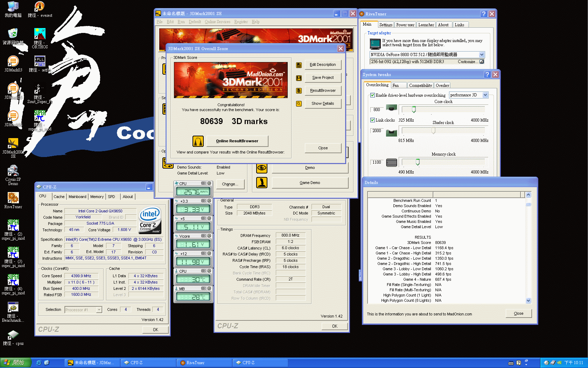
Task: Click the Details list scroll down arrow
Action: 528,300
